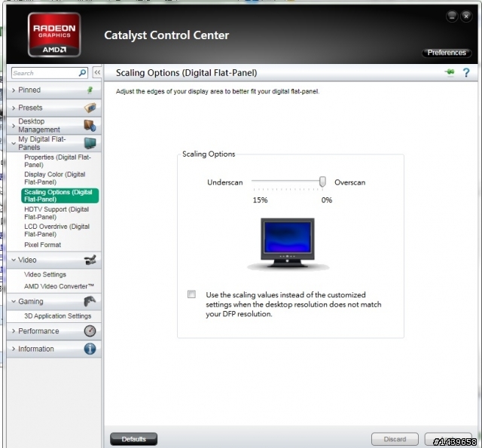
Task: Expand the Pinned section
Action: tap(53, 90)
